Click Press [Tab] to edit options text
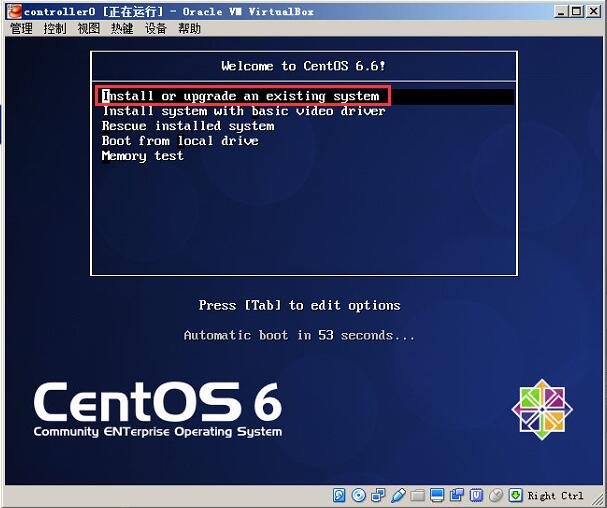Image resolution: width=607 pixels, height=508 pixels. point(299,305)
